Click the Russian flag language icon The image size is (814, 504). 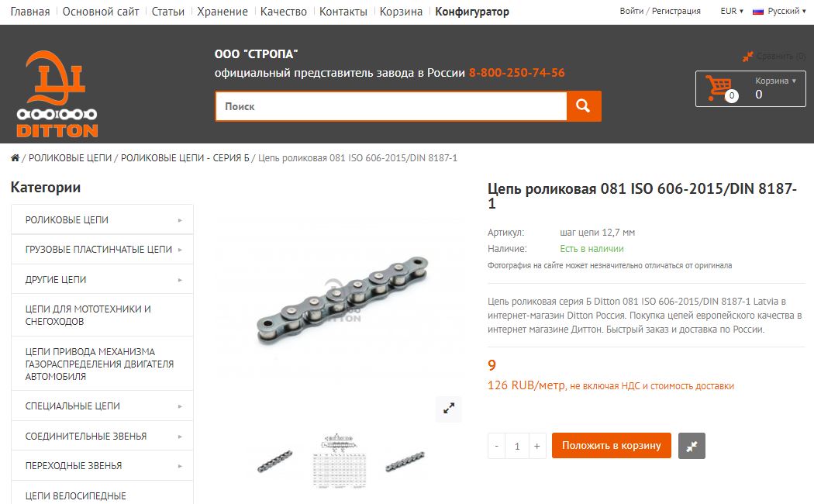(x=758, y=12)
